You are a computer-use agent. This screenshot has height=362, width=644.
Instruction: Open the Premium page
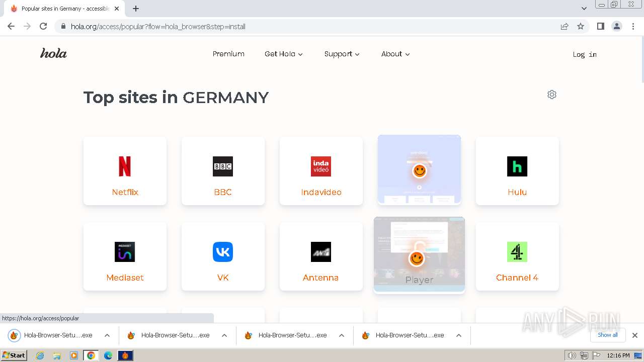pyautogui.click(x=228, y=54)
